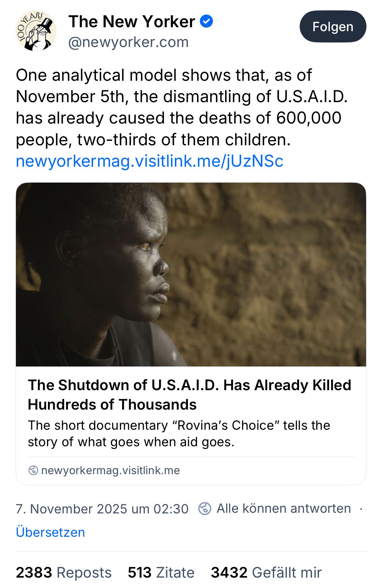Click the reply-settings icon before 'Alle können antworten'
This screenshot has height=588, width=382.
[x=205, y=508]
